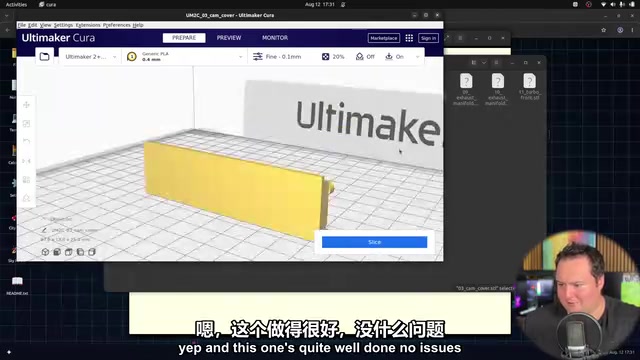Open the Marketplace button

[x=384, y=38]
